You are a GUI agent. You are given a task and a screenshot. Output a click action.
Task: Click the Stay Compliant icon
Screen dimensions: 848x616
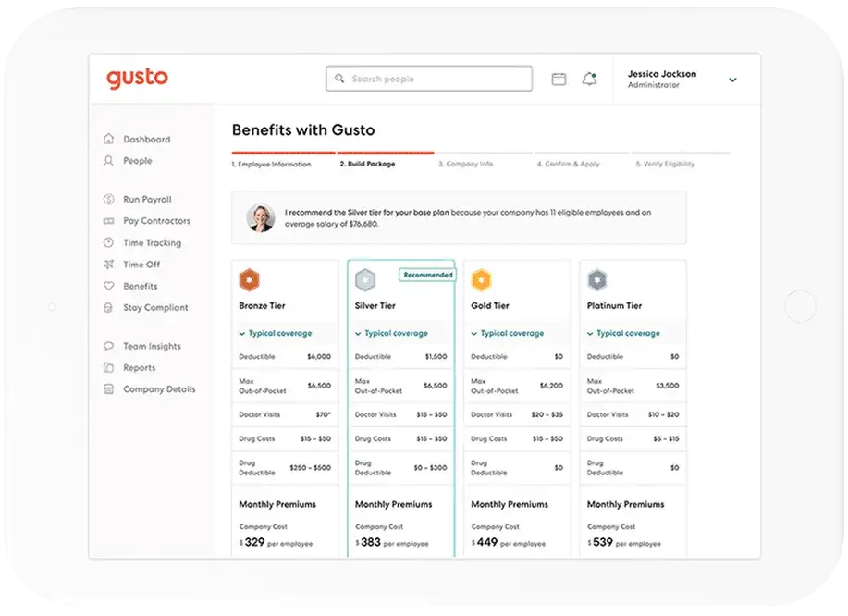click(x=109, y=307)
